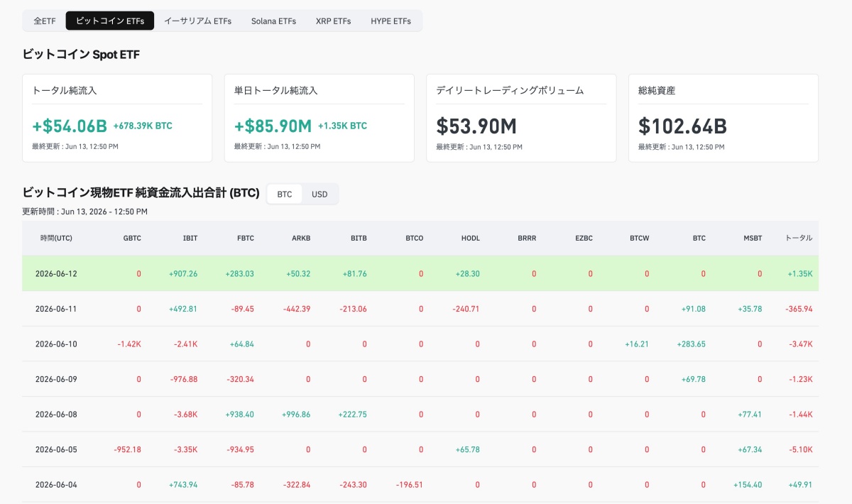This screenshot has width=852, height=504.
Task: Click the HODL column header
Action: pos(470,238)
